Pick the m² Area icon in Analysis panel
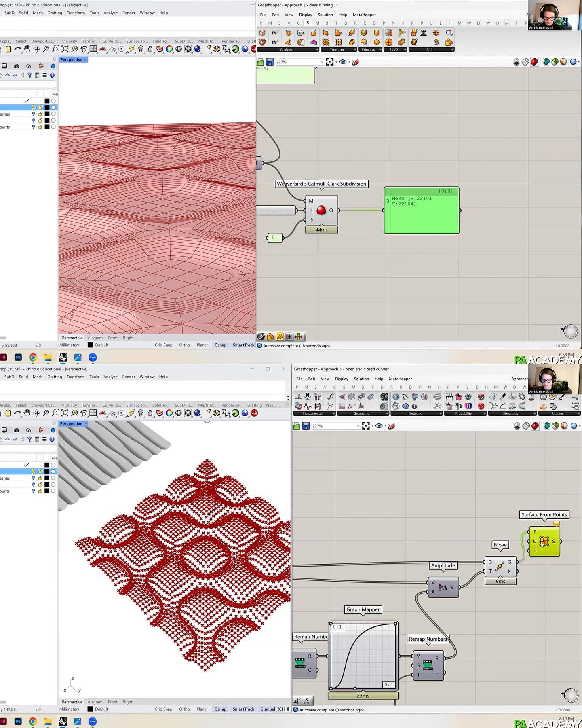582x728 pixels. [x=275, y=33]
